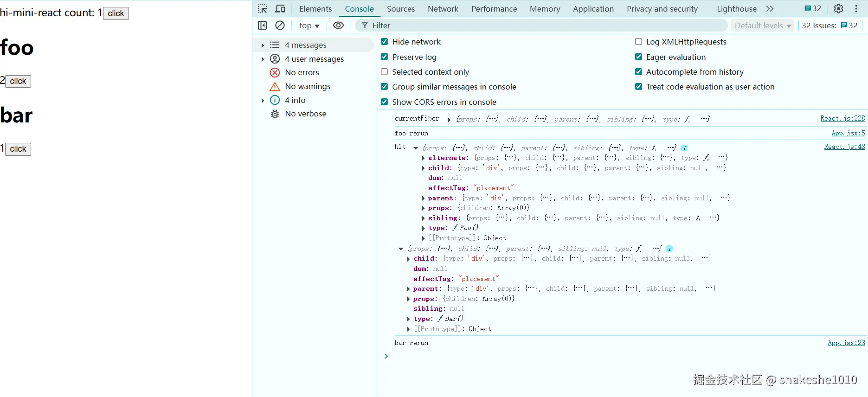This screenshot has width=868, height=397.
Task: Open the Default levels dropdown
Action: pyautogui.click(x=762, y=26)
